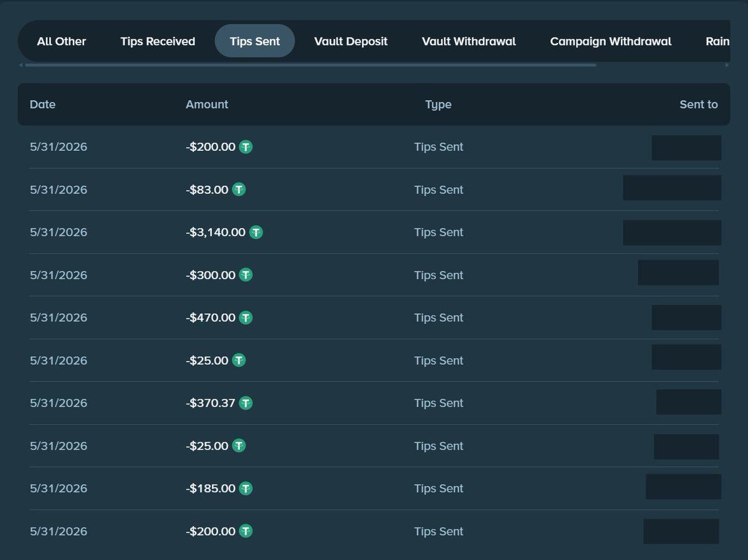748x560 pixels.
Task: Click the -$470.00 amount value
Action: pyautogui.click(x=211, y=317)
